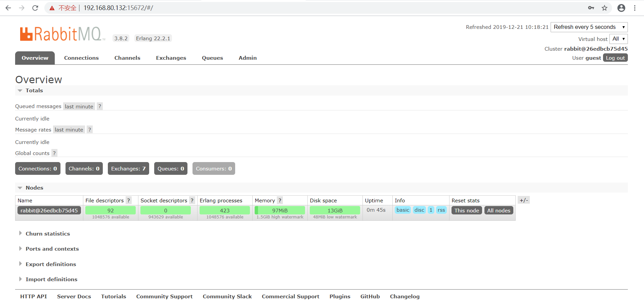The image size is (644, 304).
Task: Open the Server Docs footer link
Action: (74, 297)
